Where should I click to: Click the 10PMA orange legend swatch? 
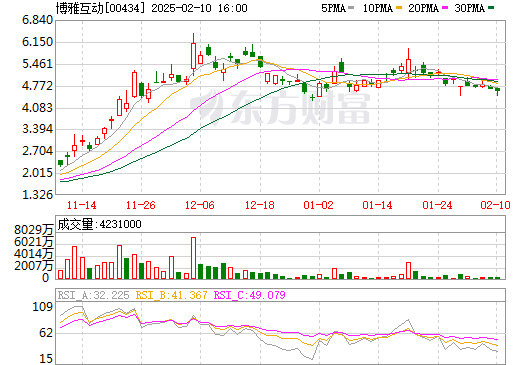tap(399, 8)
